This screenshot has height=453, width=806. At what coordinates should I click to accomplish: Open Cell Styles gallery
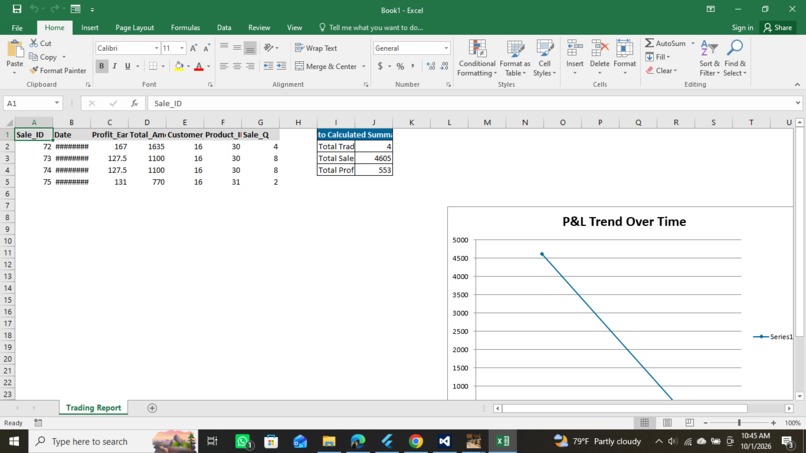544,58
